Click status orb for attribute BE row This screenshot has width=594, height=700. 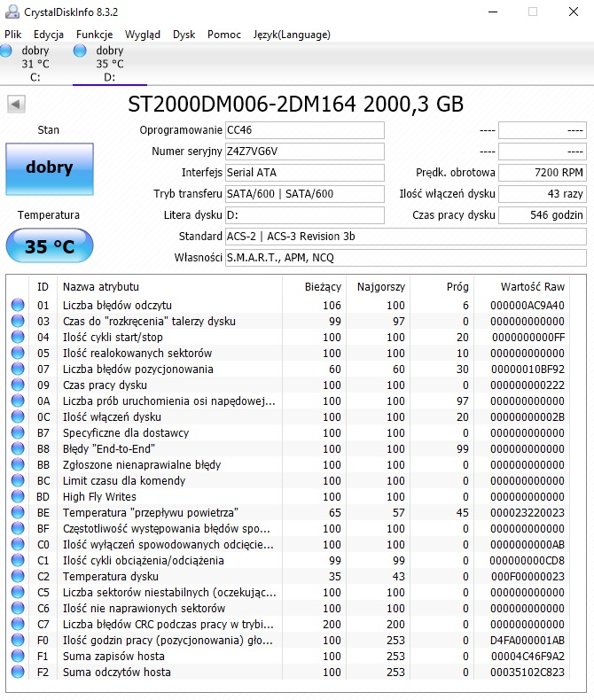[18, 512]
